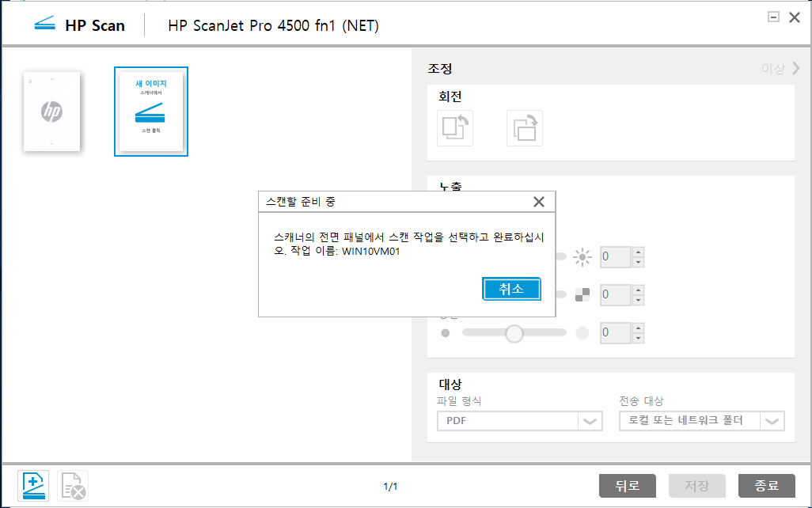The height and width of the screenshot is (508, 812).
Task: Click the add new scan page icon
Action: click(x=35, y=484)
